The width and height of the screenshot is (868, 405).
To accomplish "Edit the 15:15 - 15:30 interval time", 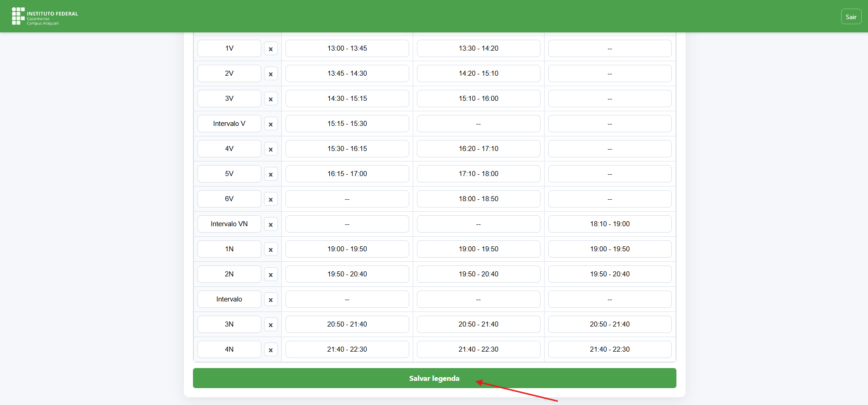I will [347, 124].
